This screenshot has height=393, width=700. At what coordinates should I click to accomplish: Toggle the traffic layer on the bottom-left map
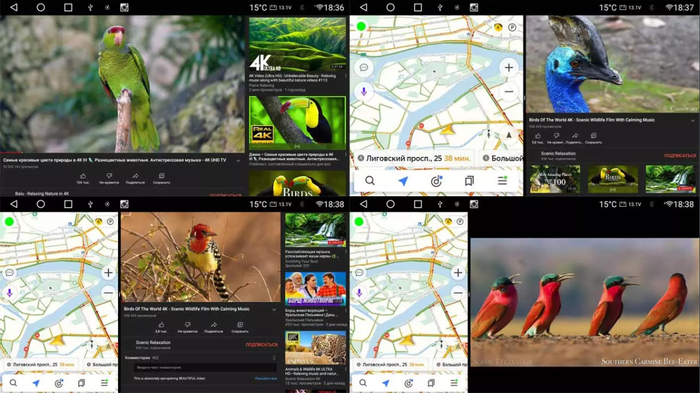point(99,222)
